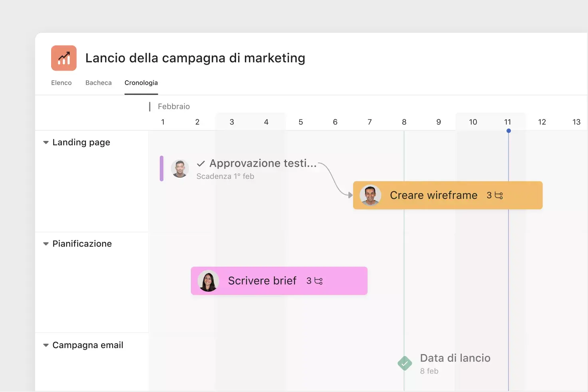Collapse the Campagna email section
This screenshot has height=392, width=588.
coord(46,345)
